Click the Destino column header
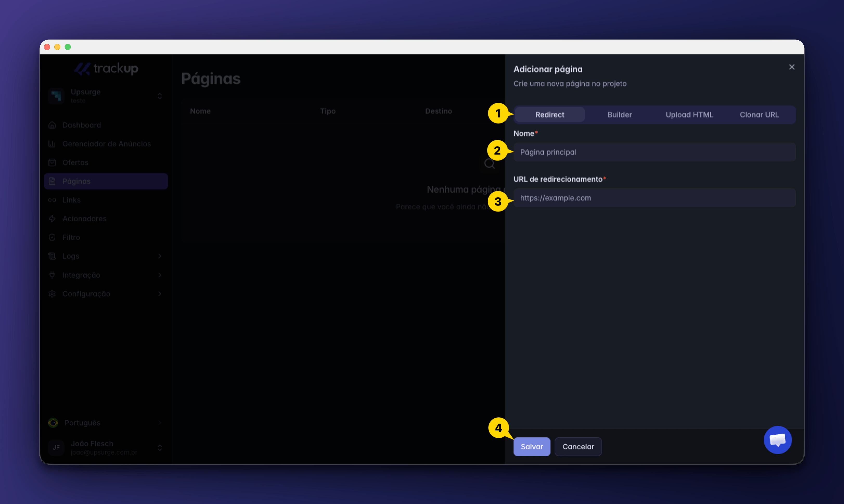844x504 pixels. (439, 111)
